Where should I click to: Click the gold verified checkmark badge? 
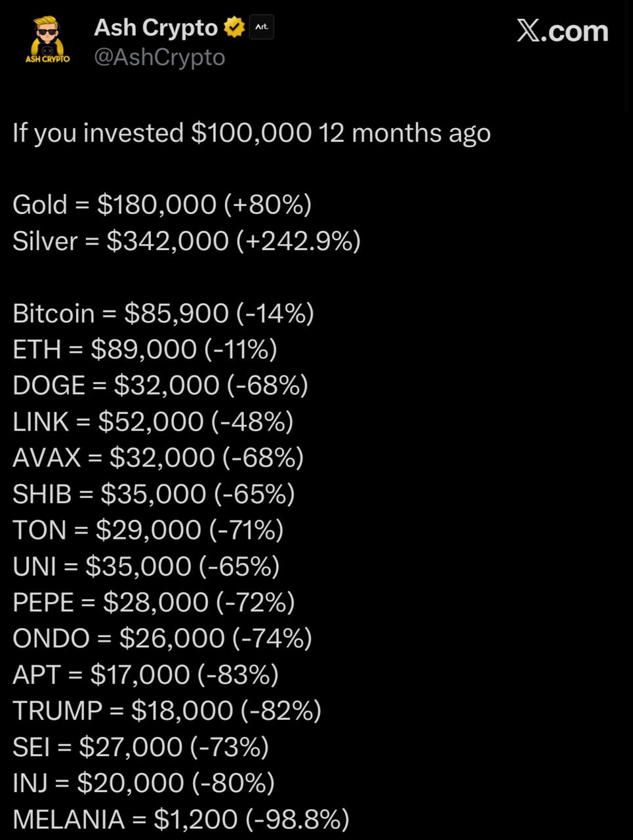tap(234, 28)
